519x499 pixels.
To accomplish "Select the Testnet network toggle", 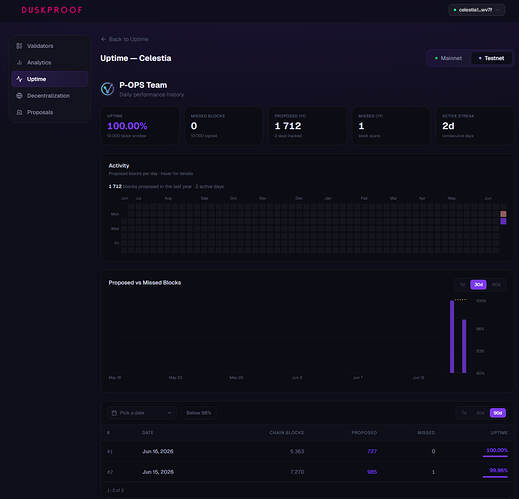I will (491, 58).
